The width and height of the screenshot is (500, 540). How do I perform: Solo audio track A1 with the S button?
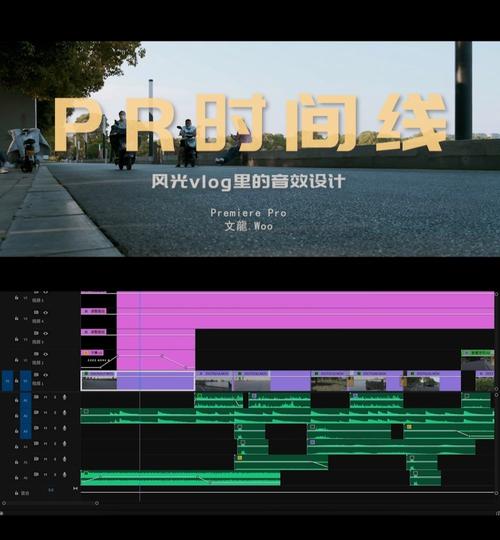click(55, 397)
